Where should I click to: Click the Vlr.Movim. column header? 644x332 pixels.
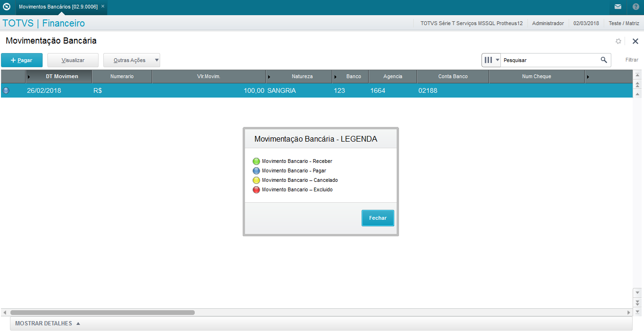pos(209,76)
